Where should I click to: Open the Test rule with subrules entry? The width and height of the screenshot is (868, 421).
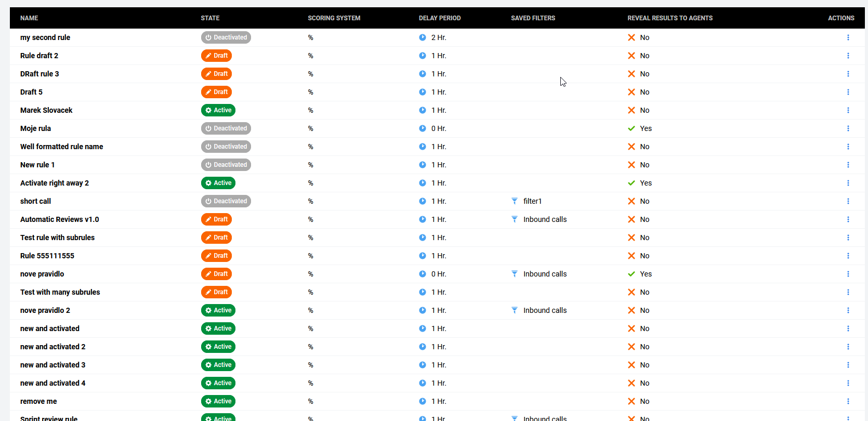coord(57,238)
